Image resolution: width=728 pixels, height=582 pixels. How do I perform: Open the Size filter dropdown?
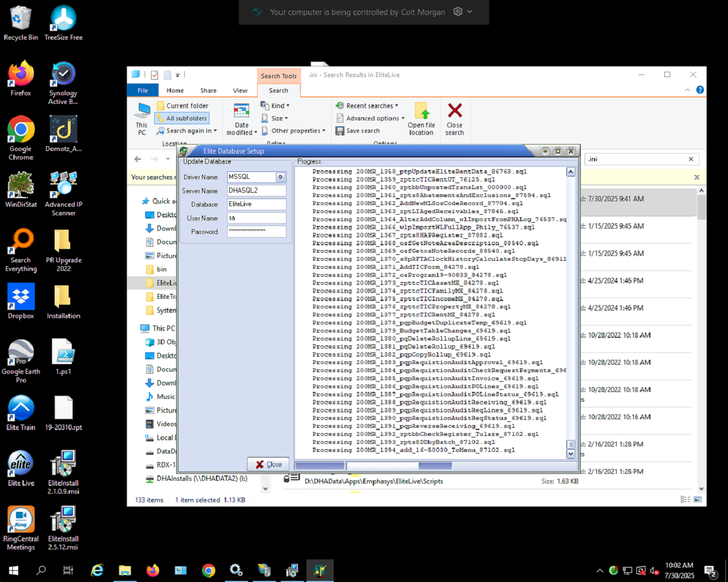point(274,118)
